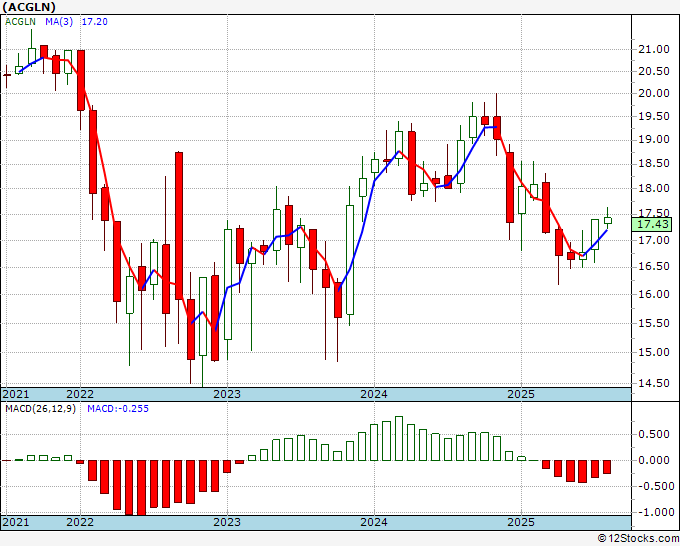Click the 21.00 price axis label
680x546 pixels.
[x=654, y=49]
